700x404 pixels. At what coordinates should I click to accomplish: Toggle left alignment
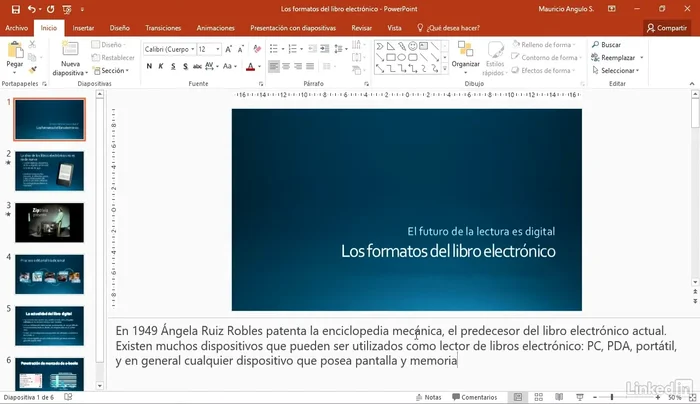274,66
